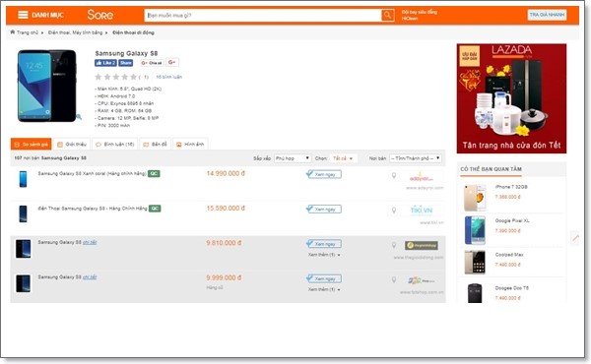
Task: Click the product search input field
Action: (x=263, y=16)
